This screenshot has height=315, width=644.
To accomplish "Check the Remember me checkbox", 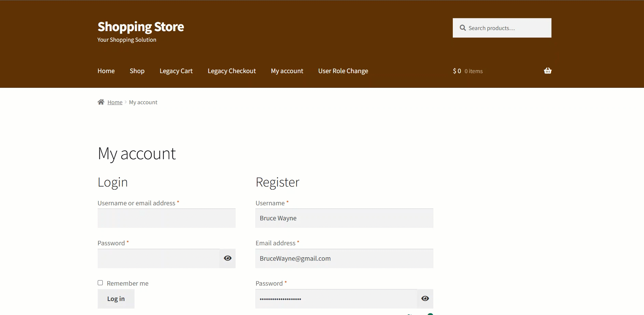I will click(100, 283).
